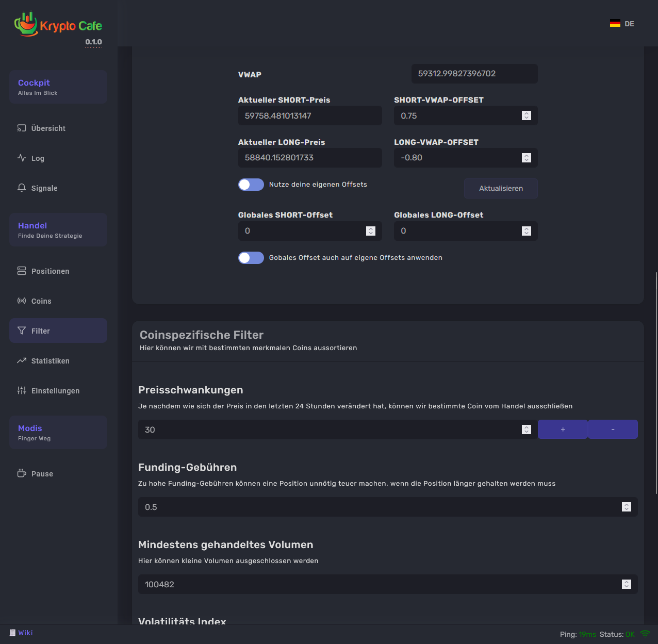658x644 pixels.
Task: Click the Statistiken trending chart icon
Action: [x=22, y=360]
